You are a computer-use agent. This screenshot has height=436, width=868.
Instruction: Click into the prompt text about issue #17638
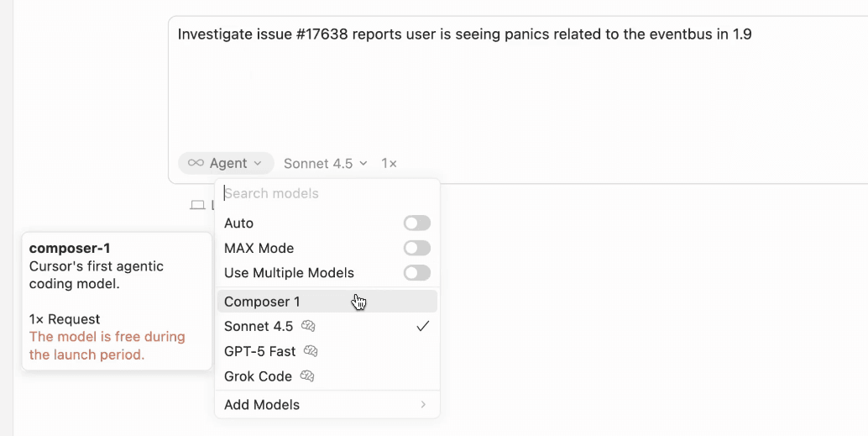pyautogui.click(x=463, y=34)
